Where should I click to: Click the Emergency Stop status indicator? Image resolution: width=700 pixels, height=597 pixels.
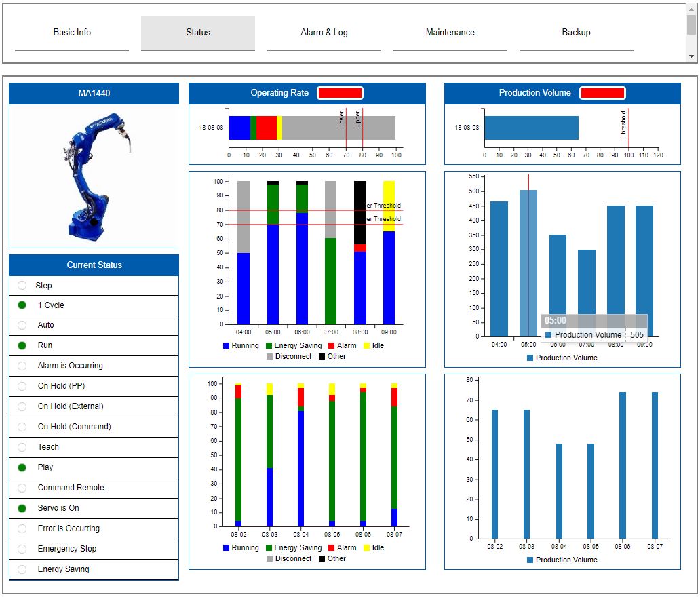click(22, 549)
